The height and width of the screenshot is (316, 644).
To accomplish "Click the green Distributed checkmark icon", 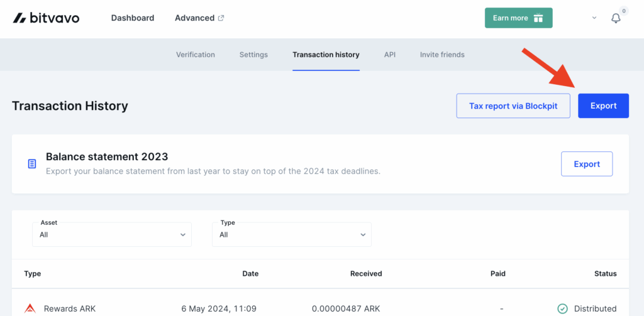I will tap(562, 308).
